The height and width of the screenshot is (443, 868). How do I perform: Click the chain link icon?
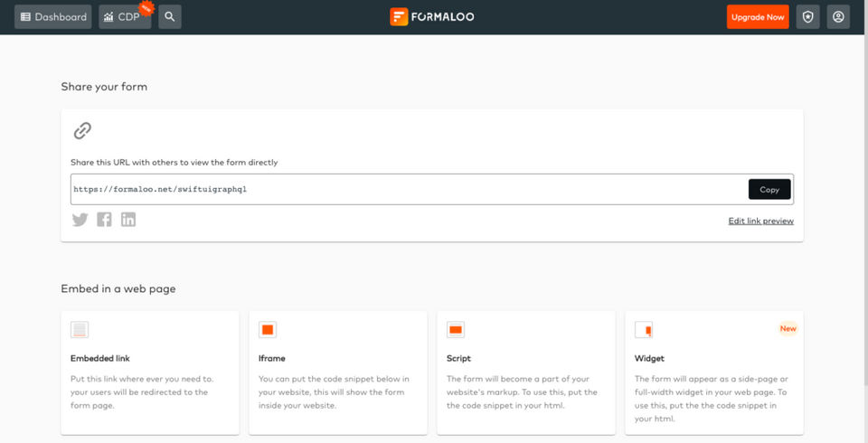[82, 131]
